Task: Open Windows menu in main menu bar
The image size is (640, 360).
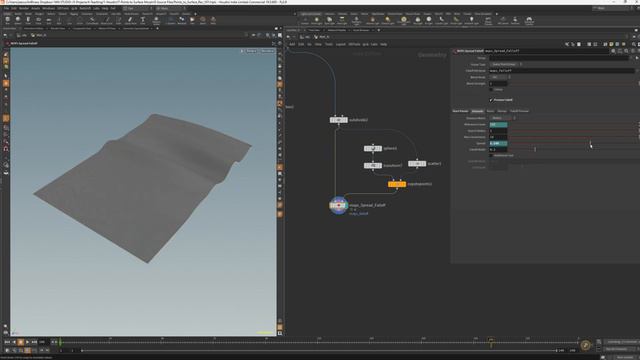Action: [x=49, y=8]
